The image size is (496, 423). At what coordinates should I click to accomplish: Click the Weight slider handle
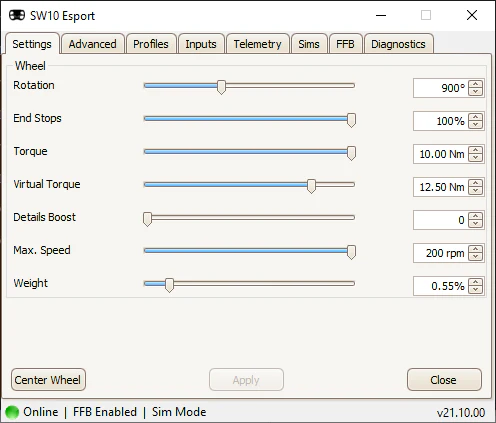coord(169,285)
